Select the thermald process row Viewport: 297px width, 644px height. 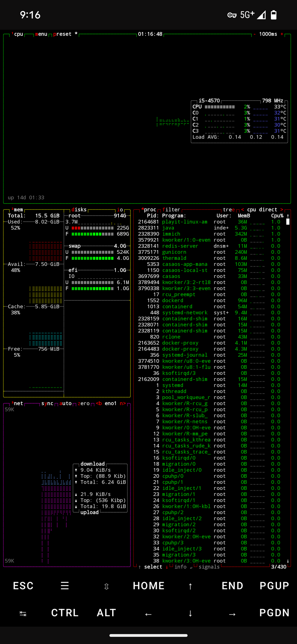[x=209, y=258]
